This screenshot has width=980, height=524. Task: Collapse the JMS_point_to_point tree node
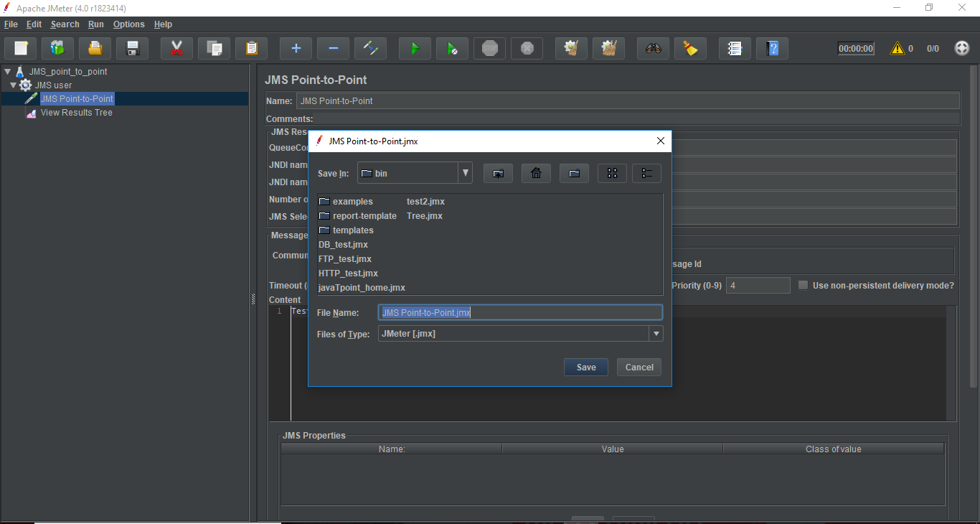point(8,72)
